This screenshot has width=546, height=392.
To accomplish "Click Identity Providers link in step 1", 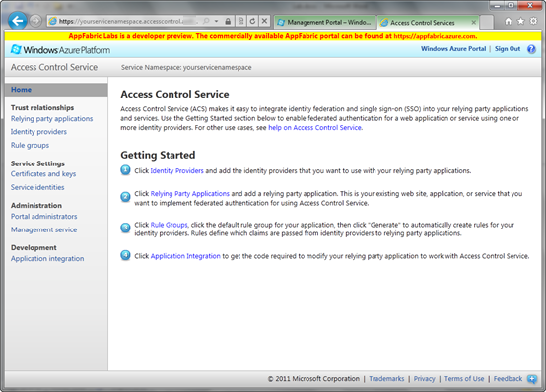I will (176, 171).
